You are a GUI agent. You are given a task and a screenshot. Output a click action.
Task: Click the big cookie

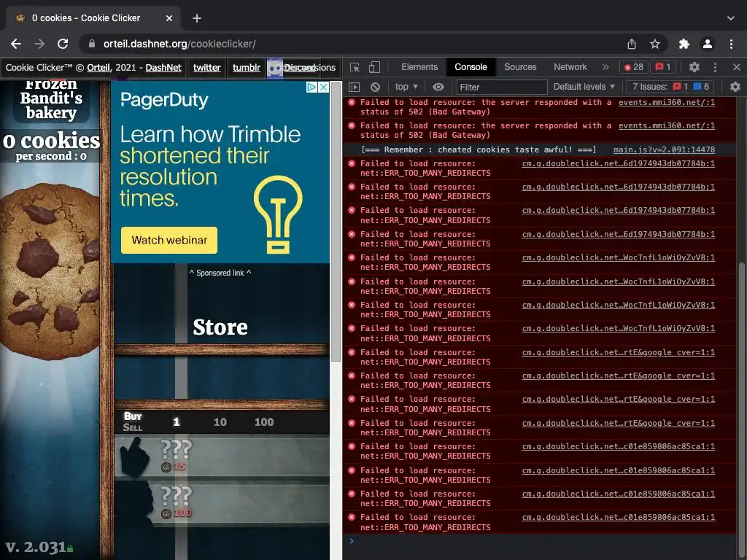point(50,271)
